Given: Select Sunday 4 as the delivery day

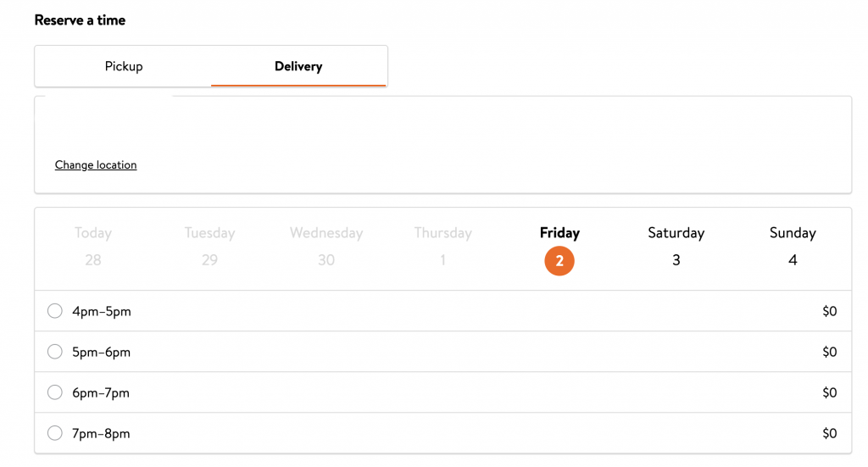Looking at the screenshot, I should click(793, 247).
